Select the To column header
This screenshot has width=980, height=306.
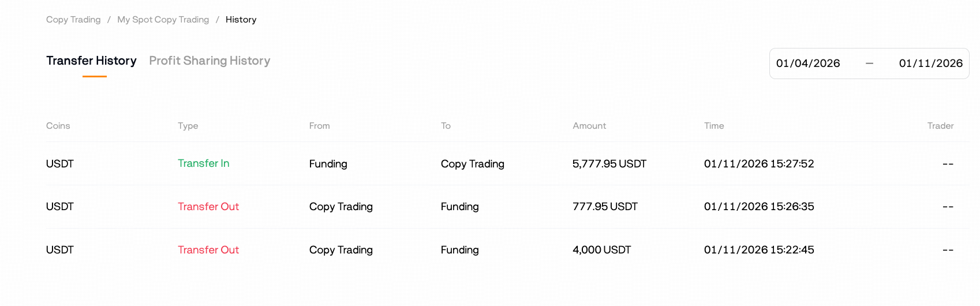tap(446, 126)
